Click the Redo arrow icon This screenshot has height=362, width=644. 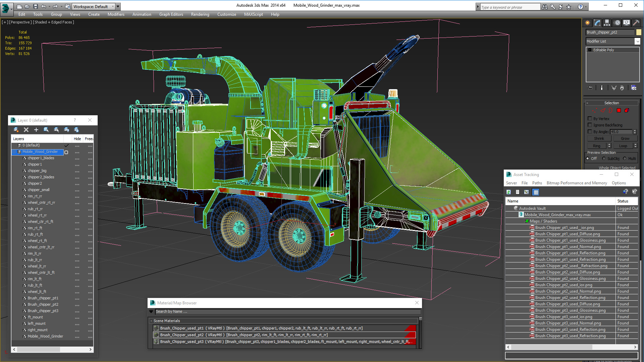(55, 6)
